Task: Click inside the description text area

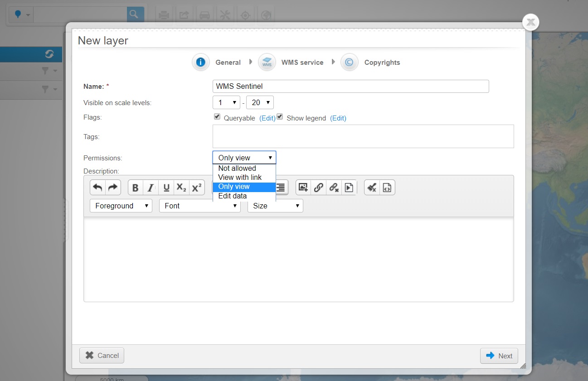Action: (299, 259)
